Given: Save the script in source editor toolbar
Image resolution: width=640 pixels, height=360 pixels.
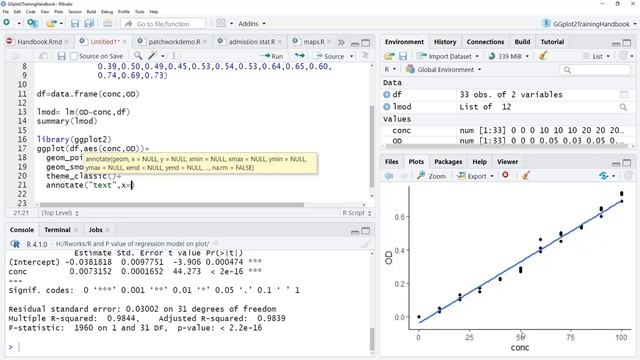Looking at the screenshot, I should [61, 56].
